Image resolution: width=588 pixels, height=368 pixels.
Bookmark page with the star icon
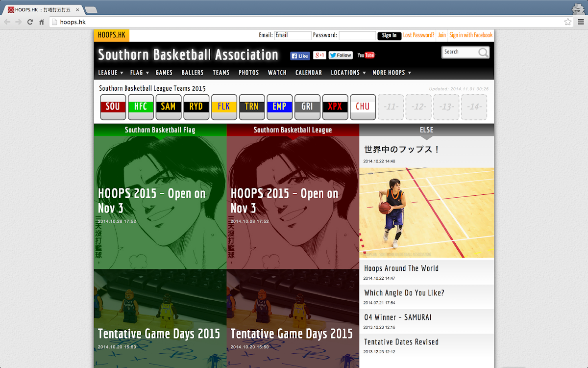click(x=567, y=22)
